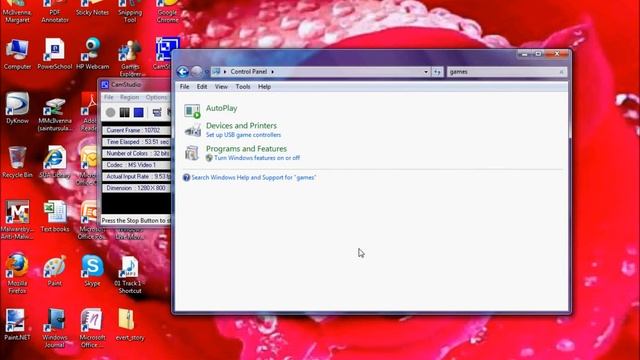Open AutoPlay icon in search results
Viewport: 640px width, 360px height.
point(192,111)
